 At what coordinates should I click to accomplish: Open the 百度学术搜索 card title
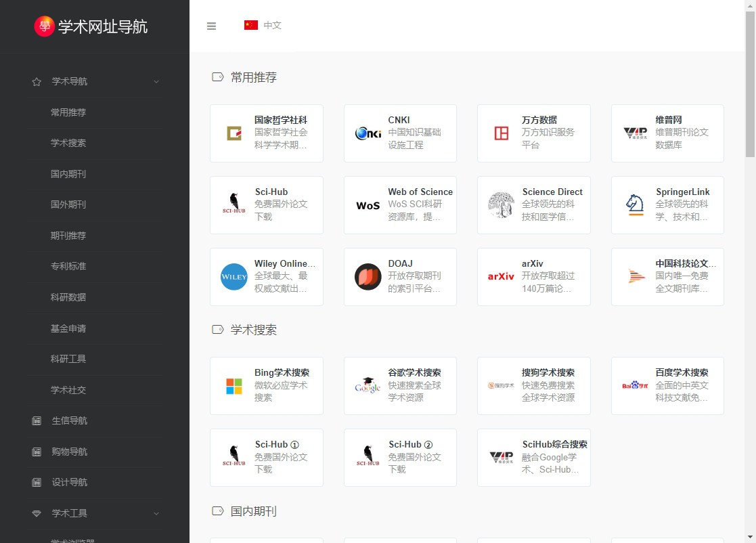682,373
